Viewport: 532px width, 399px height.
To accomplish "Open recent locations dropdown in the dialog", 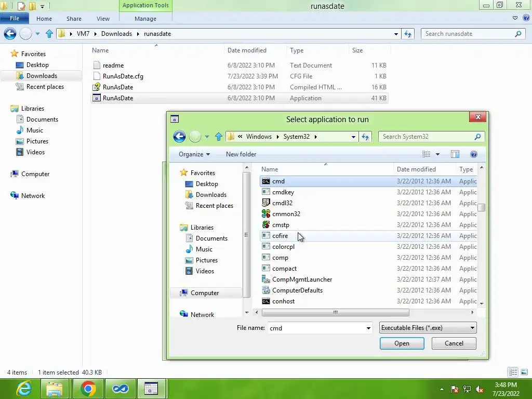I will click(207, 137).
